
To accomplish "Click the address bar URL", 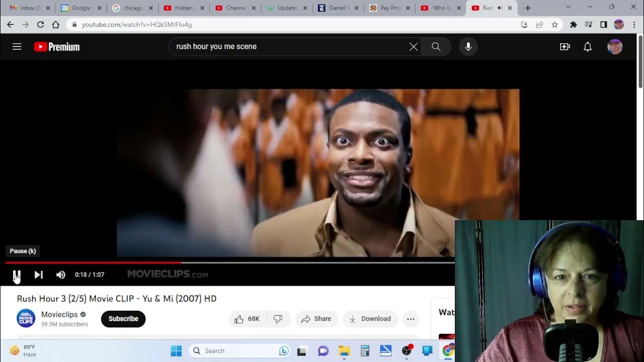I will point(137,25).
